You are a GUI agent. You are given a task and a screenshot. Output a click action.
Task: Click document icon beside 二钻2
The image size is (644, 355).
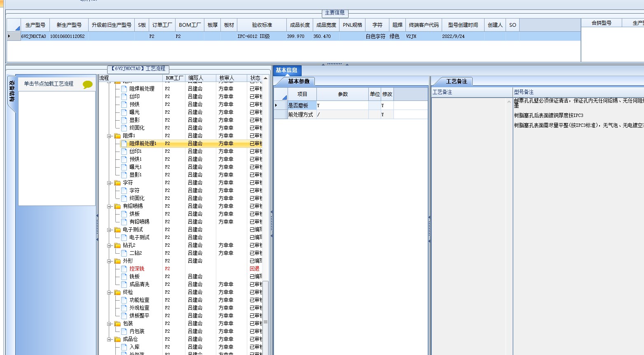click(x=124, y=253)
